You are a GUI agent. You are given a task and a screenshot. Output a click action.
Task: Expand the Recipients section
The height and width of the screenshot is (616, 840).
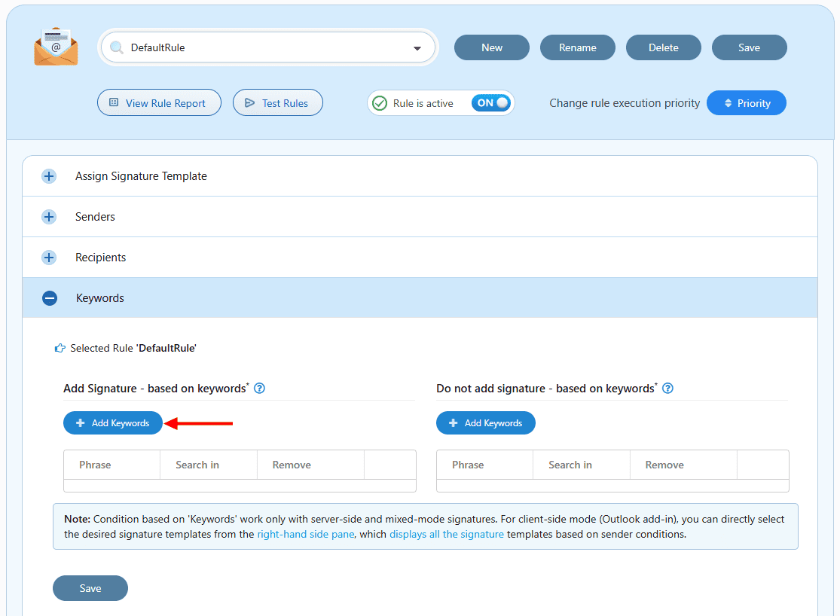click(x=49, y=258)
